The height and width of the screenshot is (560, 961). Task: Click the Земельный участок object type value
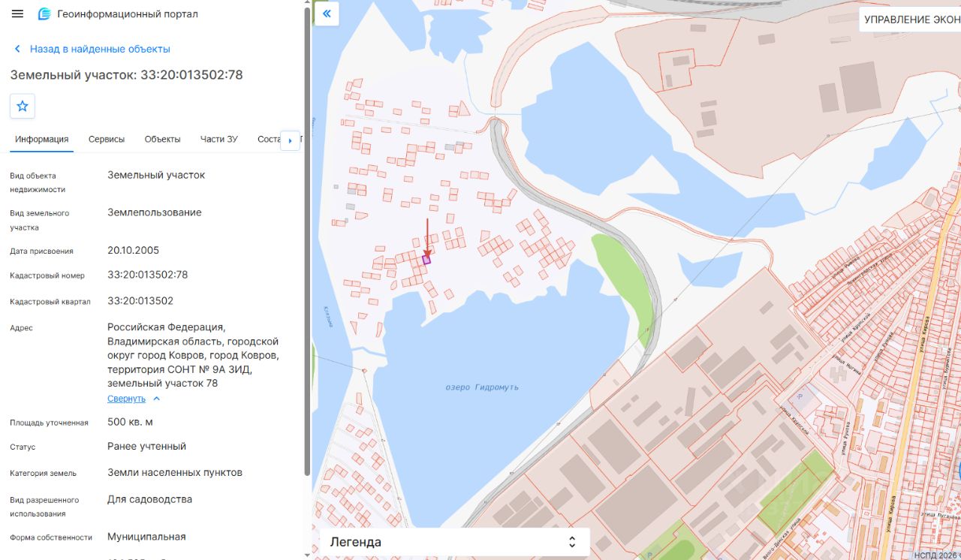click(x=156, y=175)
